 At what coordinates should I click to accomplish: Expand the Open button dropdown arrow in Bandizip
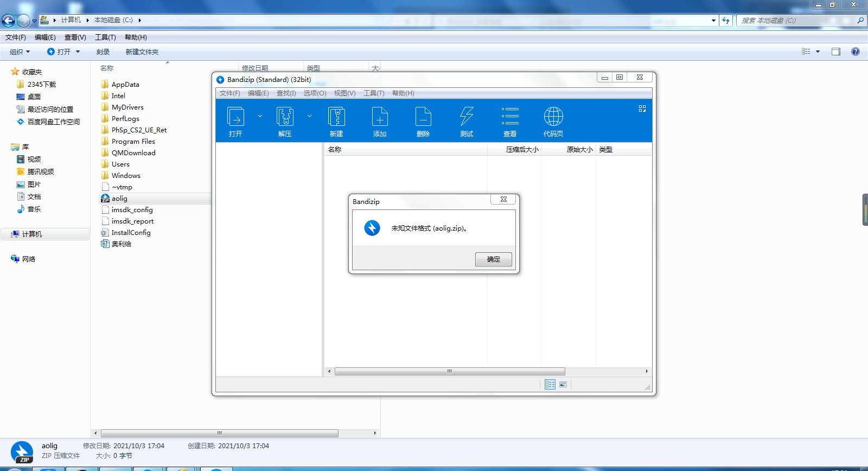click(260, 116)
